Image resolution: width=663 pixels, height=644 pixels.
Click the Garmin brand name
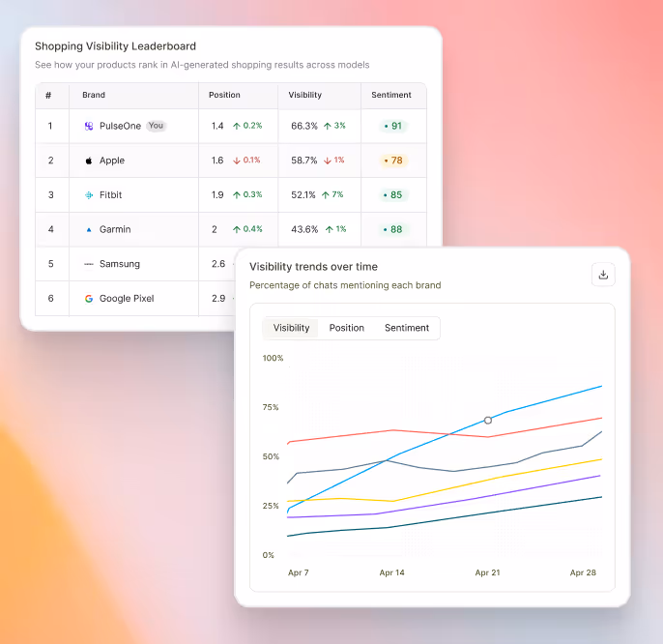click(115, 229)
